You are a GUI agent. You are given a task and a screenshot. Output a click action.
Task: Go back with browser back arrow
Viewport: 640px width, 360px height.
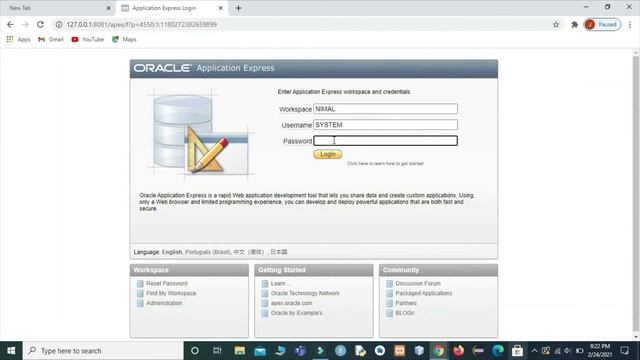pyautogui.click(x=10, y=24)
